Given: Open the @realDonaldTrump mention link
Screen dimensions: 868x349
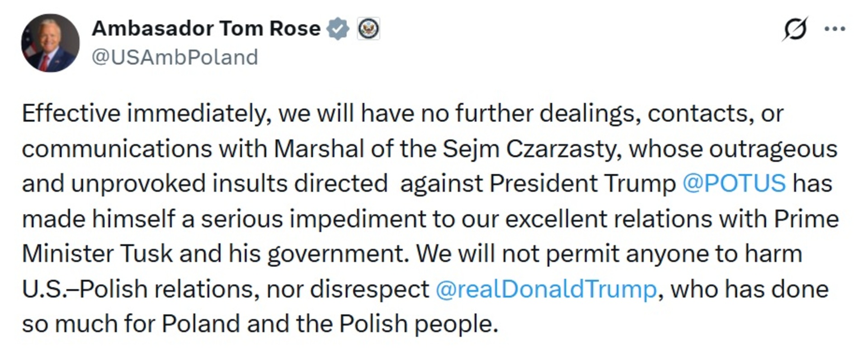Looking at the screenshot, I should click(x=546, y=289).
